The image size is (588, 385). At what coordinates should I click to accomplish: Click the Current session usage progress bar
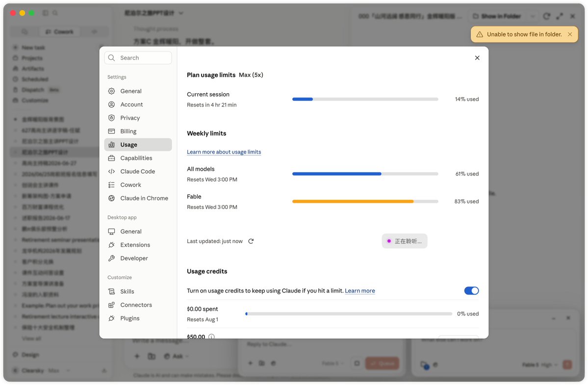pos(365,100)
